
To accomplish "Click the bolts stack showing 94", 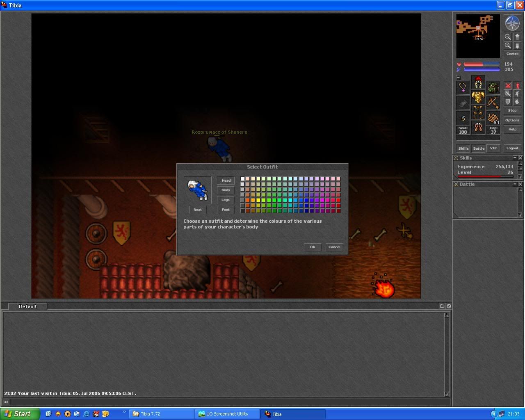I will click(493, 118).
